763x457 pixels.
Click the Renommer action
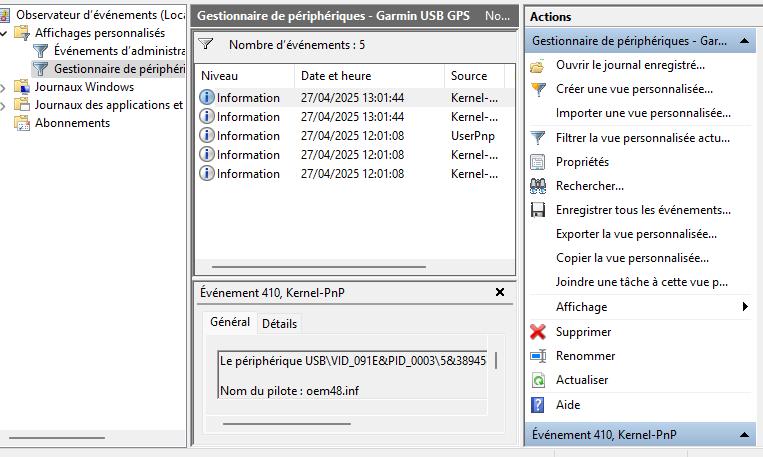(x=585, y=356)
